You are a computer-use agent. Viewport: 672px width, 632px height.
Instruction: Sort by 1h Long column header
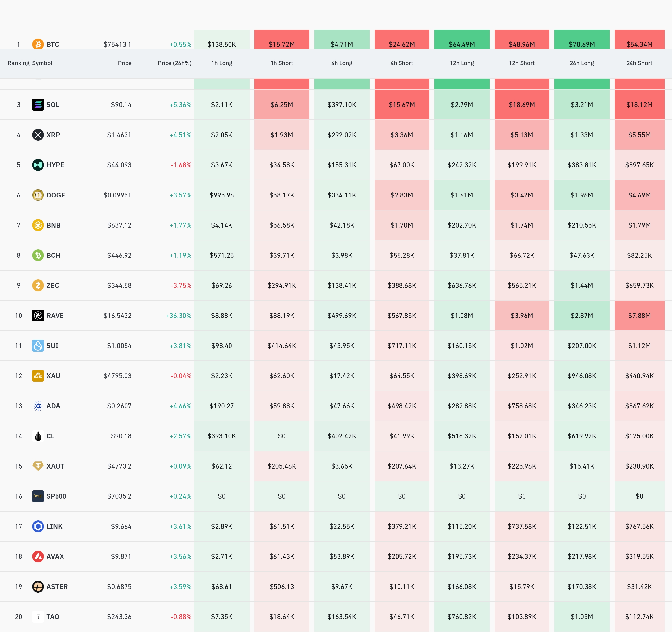click(222, 63)
